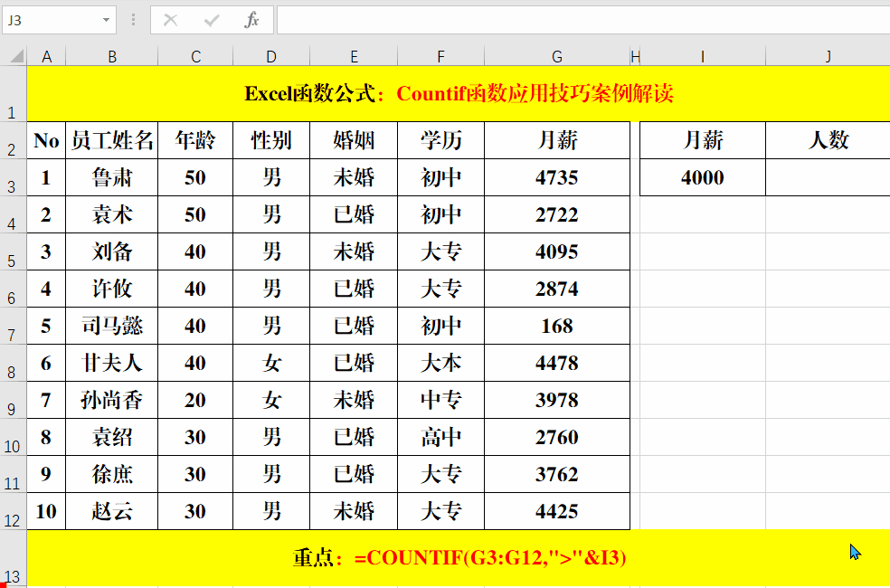The image size is (890, 588).
Task: Click the name cell 袁绍
Action: [112, 437]
